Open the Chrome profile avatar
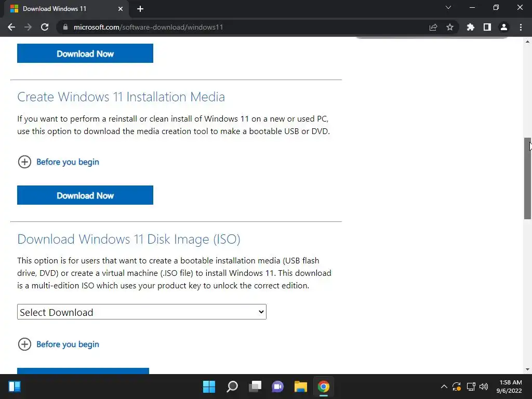 point(504,27)
